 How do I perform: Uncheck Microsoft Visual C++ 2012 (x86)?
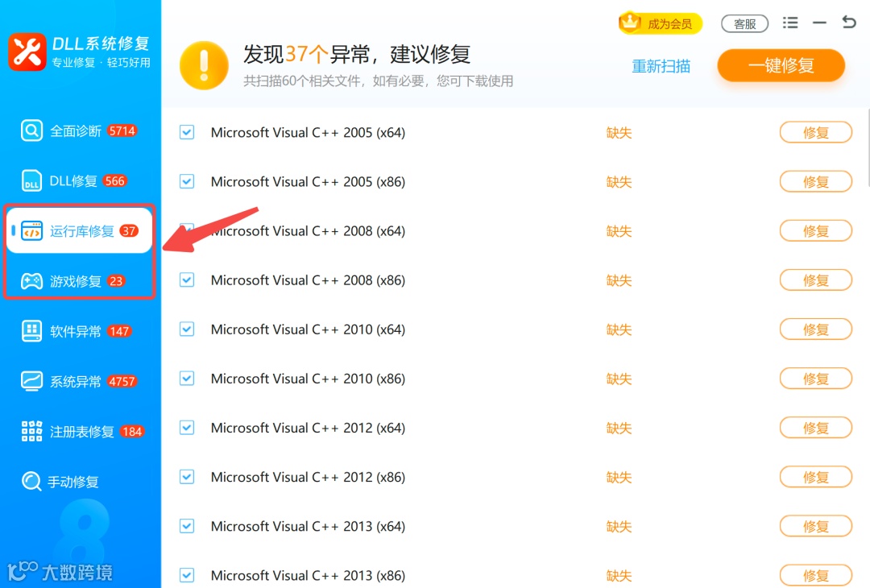coord(187,477)
